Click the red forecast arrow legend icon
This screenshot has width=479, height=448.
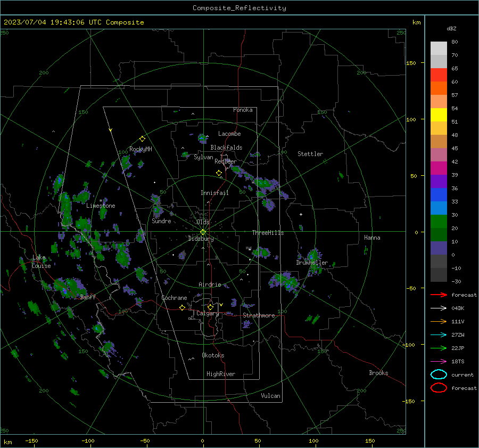coord(439,295)
